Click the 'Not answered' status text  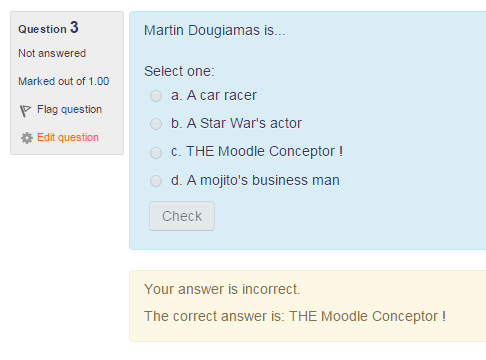(52, 53)
